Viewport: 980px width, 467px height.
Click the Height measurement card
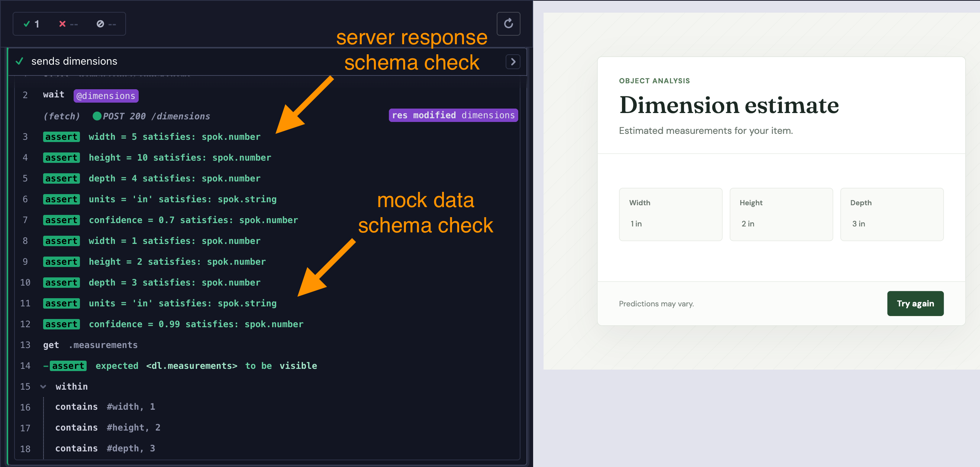pos(781,214)
